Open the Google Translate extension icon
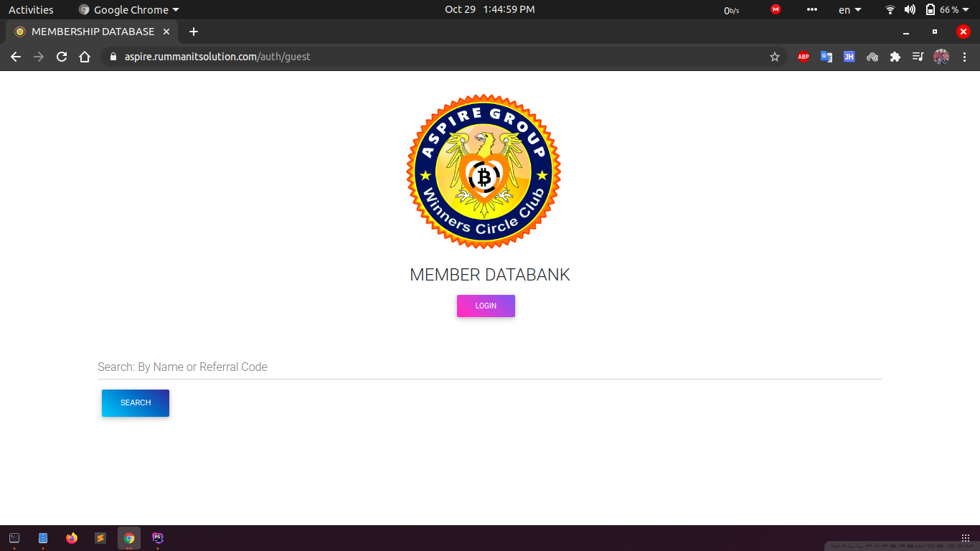 826,57
